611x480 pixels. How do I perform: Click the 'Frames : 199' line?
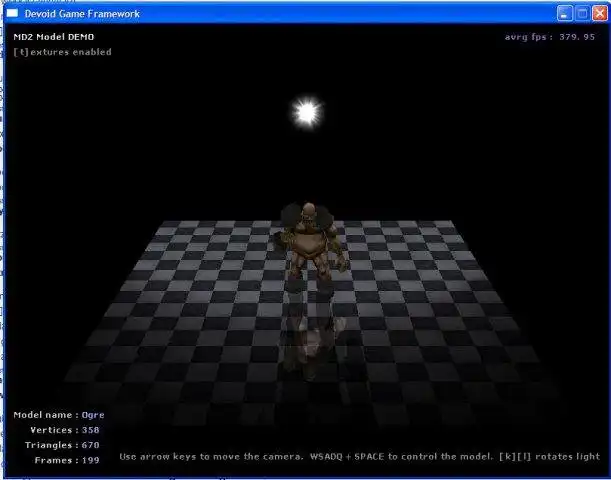click(67, 461)
